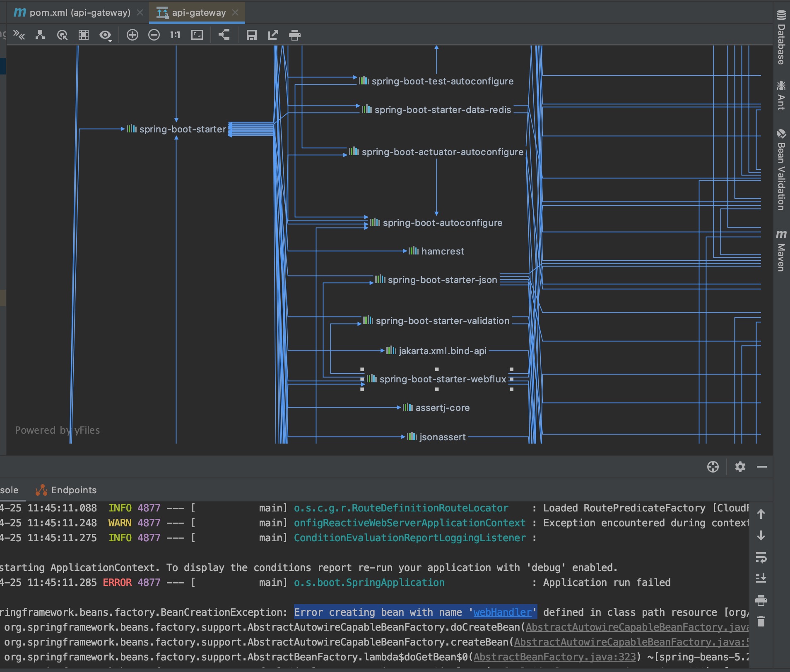Screen dimensions: 790x672
Task: Open the AbstractBeanFactory.java:323 stack trace link
Action: click(x=554, y=657)
